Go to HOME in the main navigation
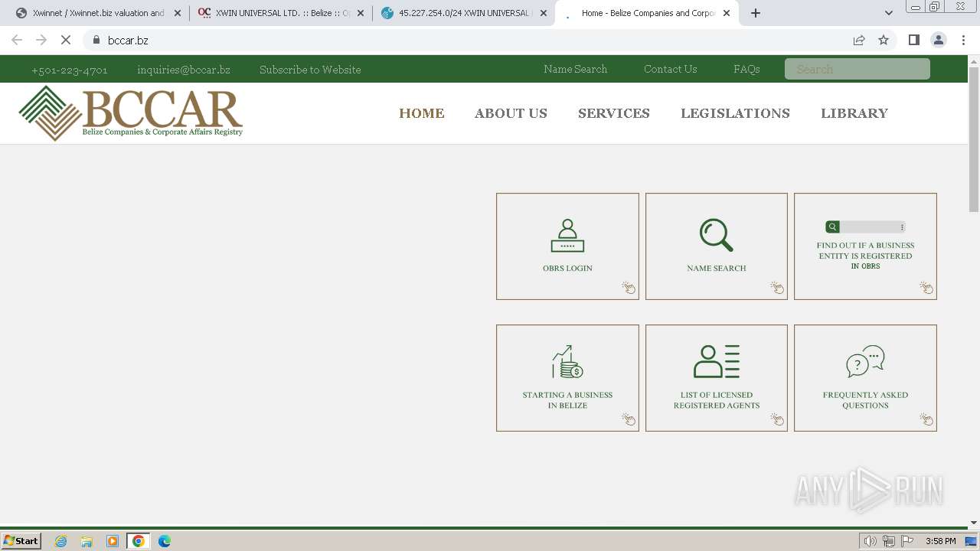The height and width of the screenshot is (551, 980). click(x=422, y=113)
